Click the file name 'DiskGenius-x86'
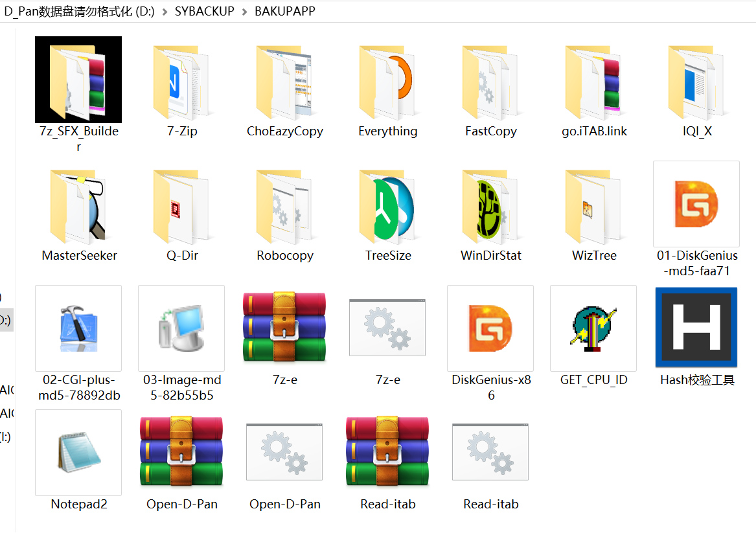Screen dimensions: 756x533 point(491,387)
